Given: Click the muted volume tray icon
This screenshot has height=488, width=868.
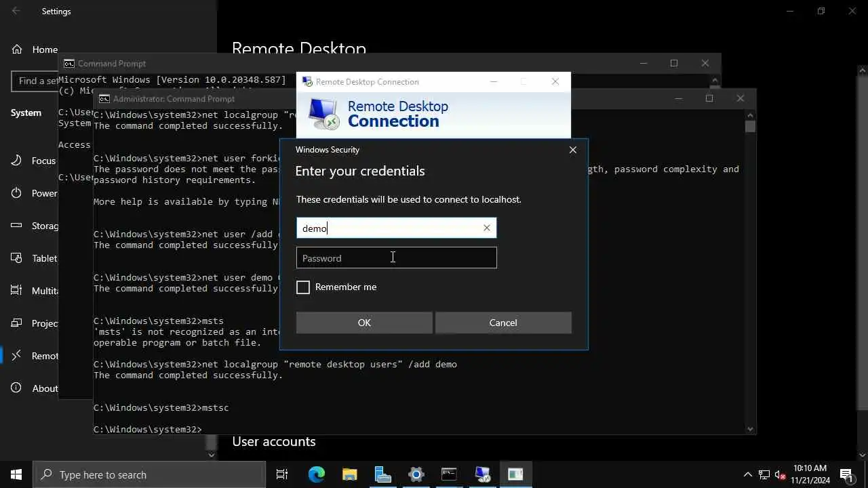Looking at the screenshot, I should click(781, 474).
